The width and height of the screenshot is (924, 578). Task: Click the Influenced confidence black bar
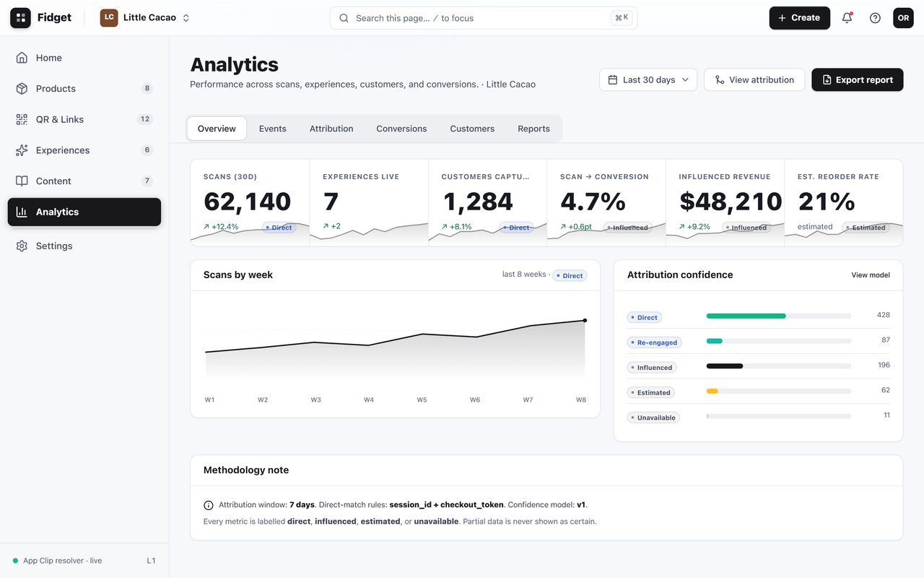point(725,366)
